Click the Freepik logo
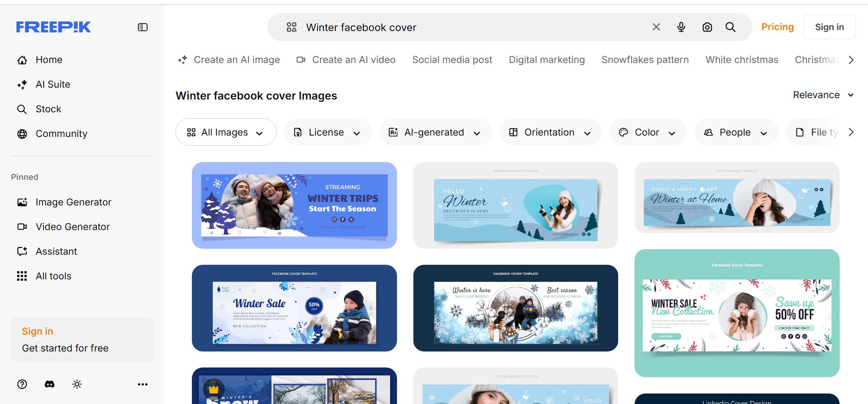The height and width of the screenshot is (404, 868). pos(53,27)
